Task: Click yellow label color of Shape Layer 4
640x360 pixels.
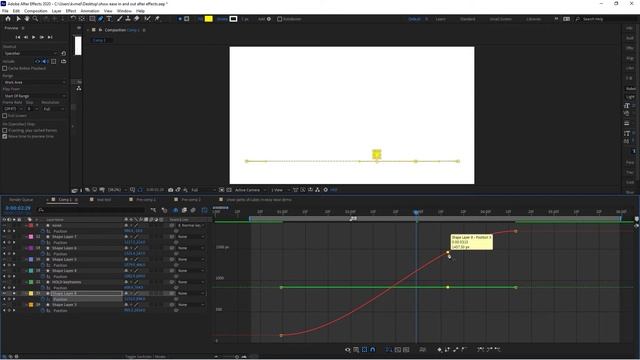Action: [31, 293]
